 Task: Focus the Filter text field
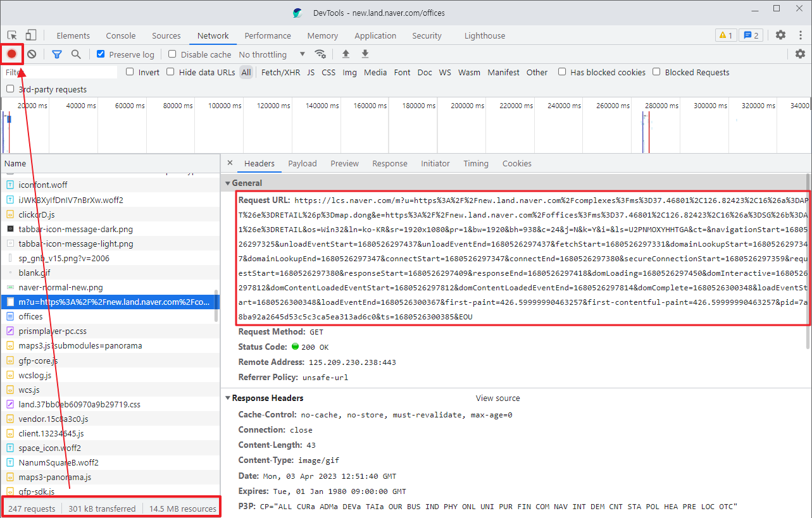(x=60, y=72)
